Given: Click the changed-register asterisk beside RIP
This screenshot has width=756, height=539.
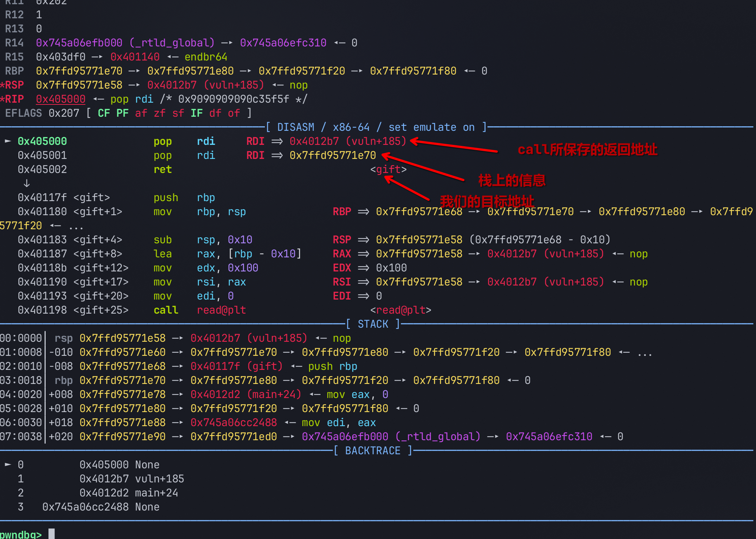Looking at the screenshot, I should [x=2, y=99].
